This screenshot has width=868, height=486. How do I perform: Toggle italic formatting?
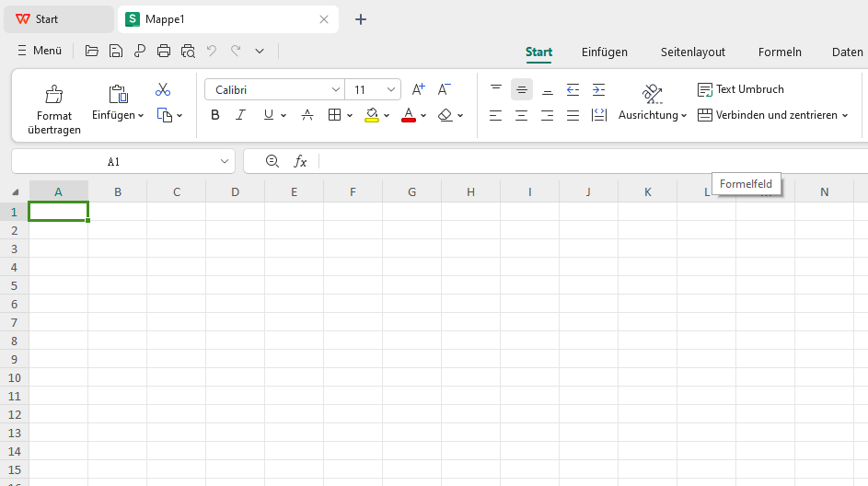(240, 114)
